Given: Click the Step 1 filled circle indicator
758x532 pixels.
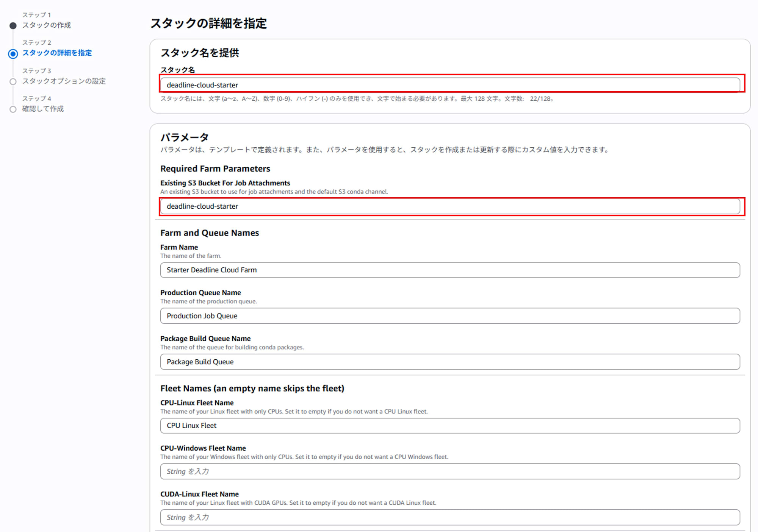Looking at the screenshot, I should (13, 26).
